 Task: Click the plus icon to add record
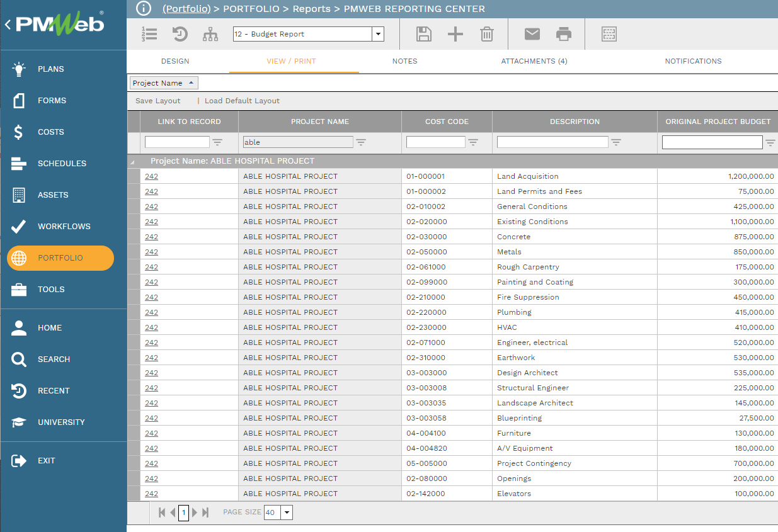pyautogui.click(x=455, y=34)
